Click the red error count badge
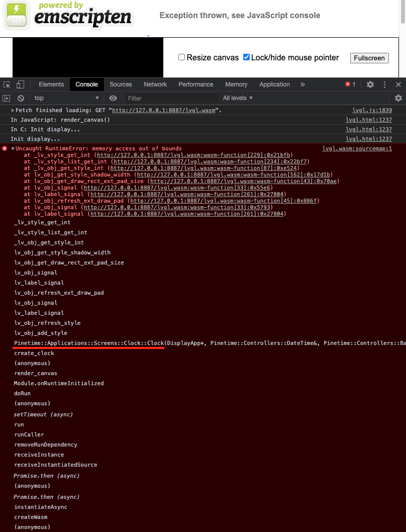 click(x=350, y=84)
